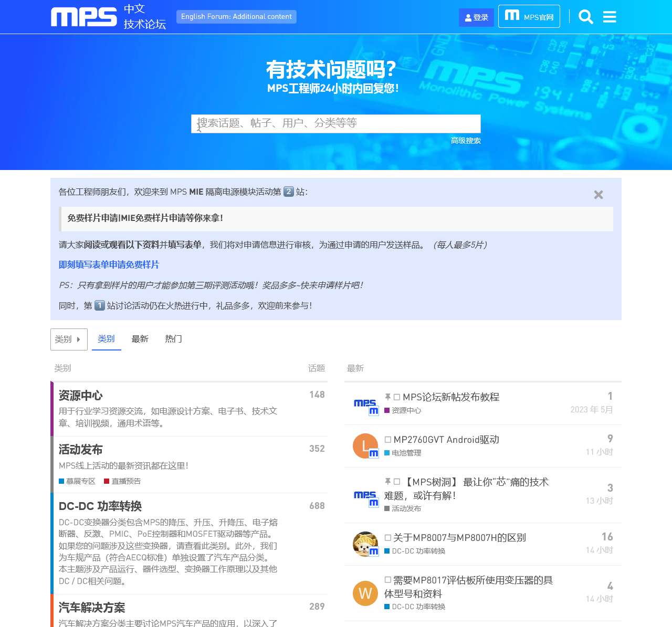Click MPS avatar beside MPS树洞 topic
The image size is (672, 627).
(365, 495)
